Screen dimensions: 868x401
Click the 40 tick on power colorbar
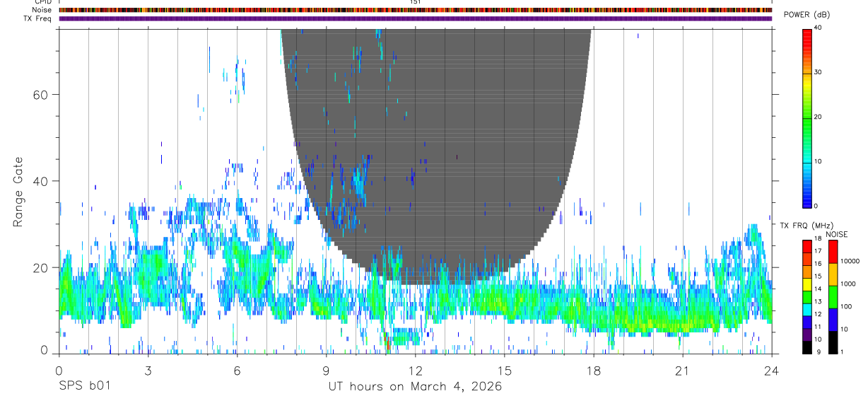[x=818, y=28]
